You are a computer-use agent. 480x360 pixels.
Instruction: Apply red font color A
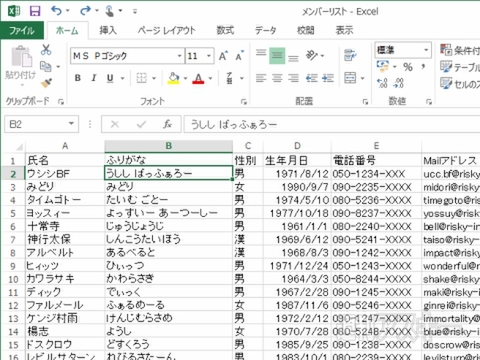(198, 78)
